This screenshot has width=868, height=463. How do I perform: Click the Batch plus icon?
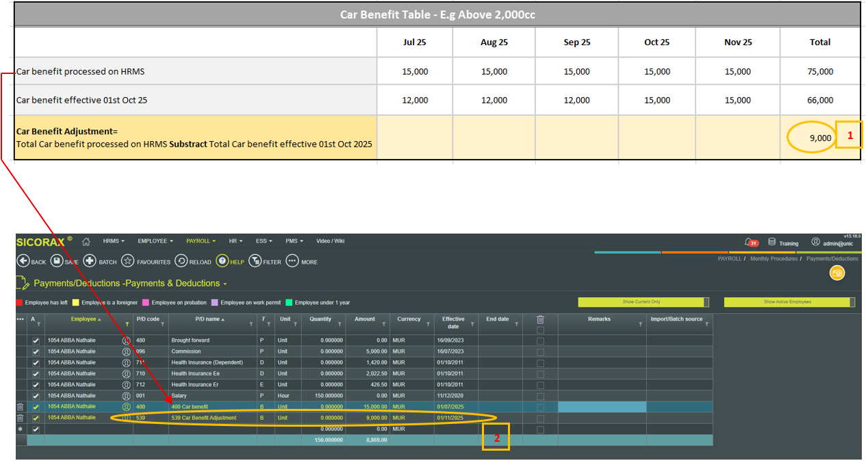coord(90,261)
